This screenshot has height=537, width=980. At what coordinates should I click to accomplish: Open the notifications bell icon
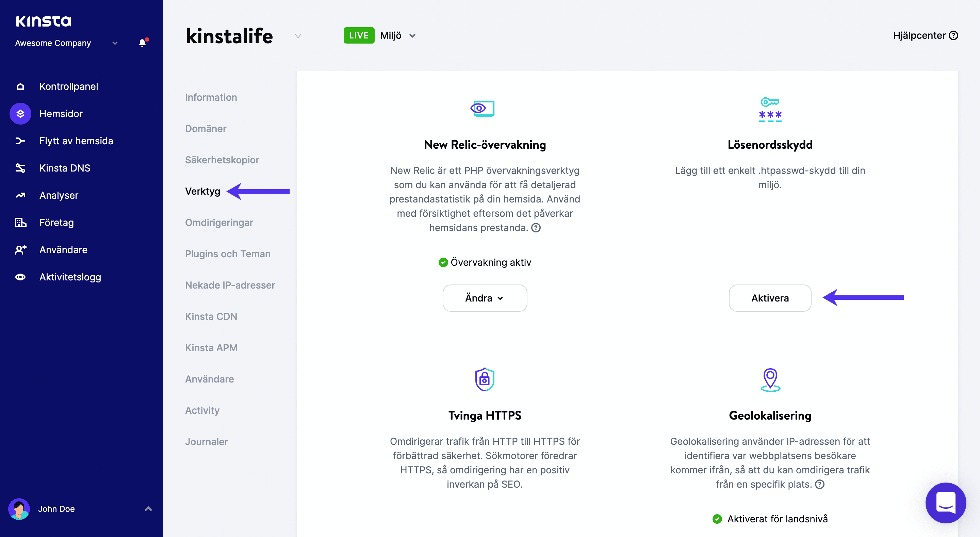pos(143,43)
